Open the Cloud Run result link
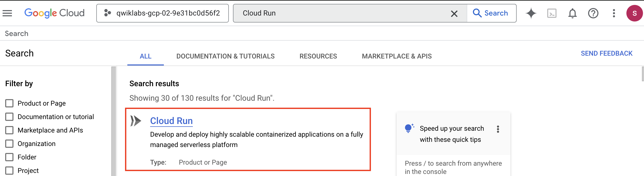 (x=171, y=121)
